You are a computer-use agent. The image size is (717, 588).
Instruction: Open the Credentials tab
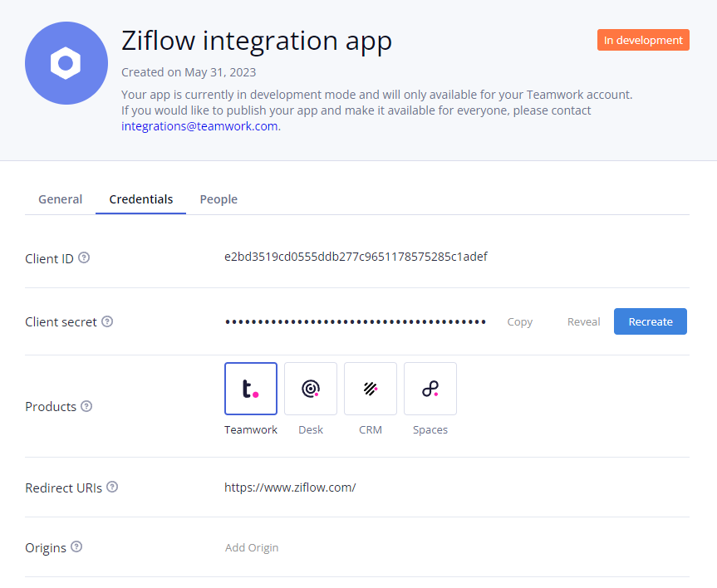tap(141, 199)
